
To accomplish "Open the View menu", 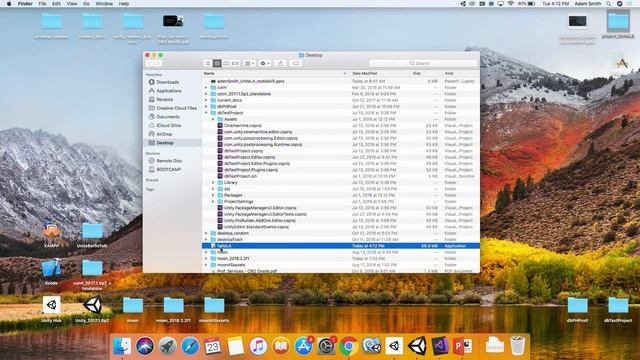I will (x=71, y=4).
